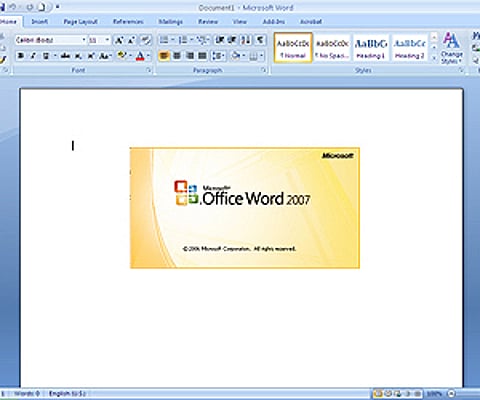
Task: Toggle Superscript formatting
Action: coord(91,56)
